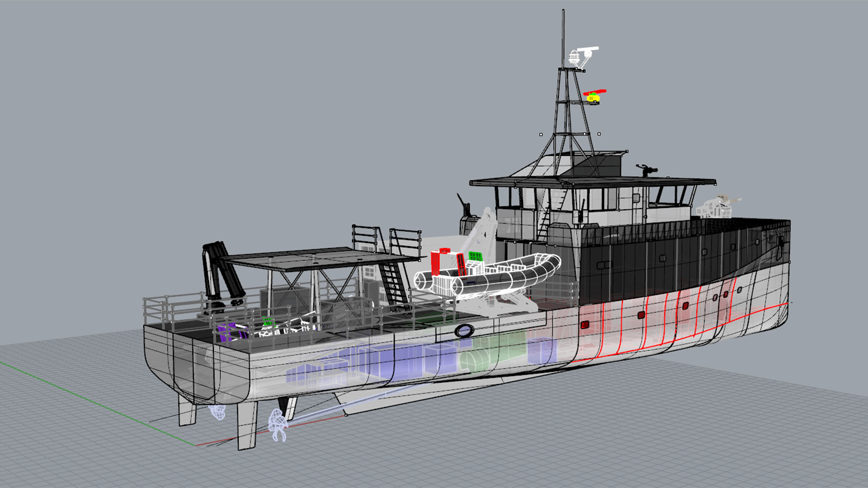Pick the aft-most red porthole on hull

click(x=585, y=324)
